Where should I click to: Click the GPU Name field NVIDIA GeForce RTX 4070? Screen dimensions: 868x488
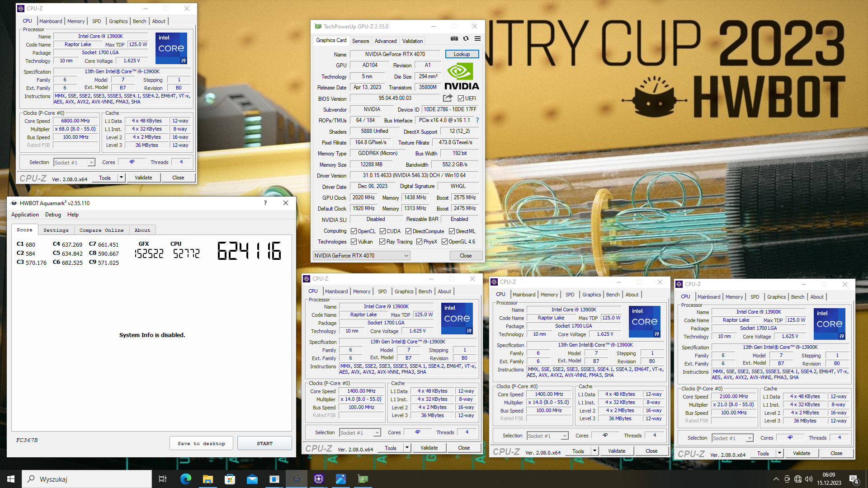[x=395, y=54]
